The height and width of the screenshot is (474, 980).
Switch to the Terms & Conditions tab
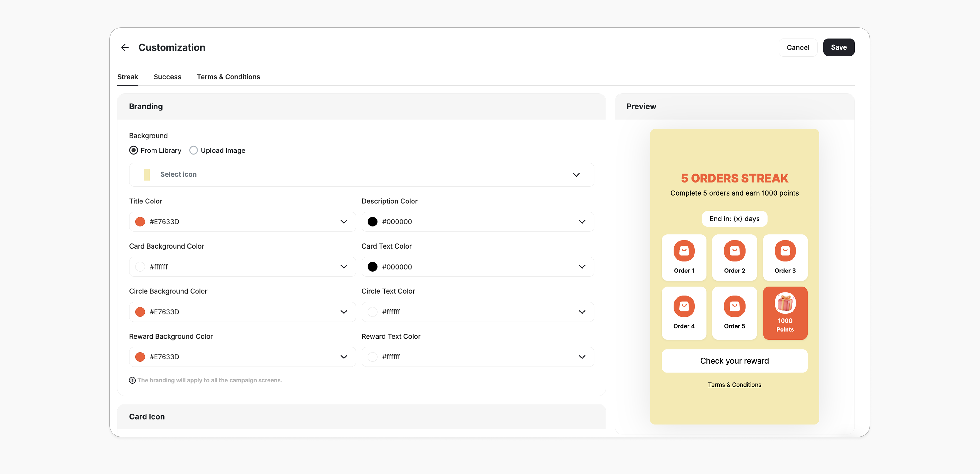228,77
